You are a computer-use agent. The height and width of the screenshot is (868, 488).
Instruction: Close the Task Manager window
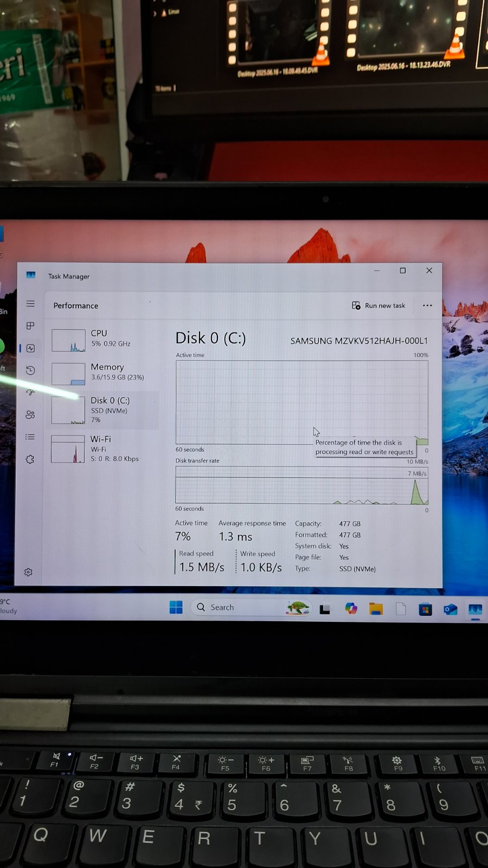tap(429, 270)
